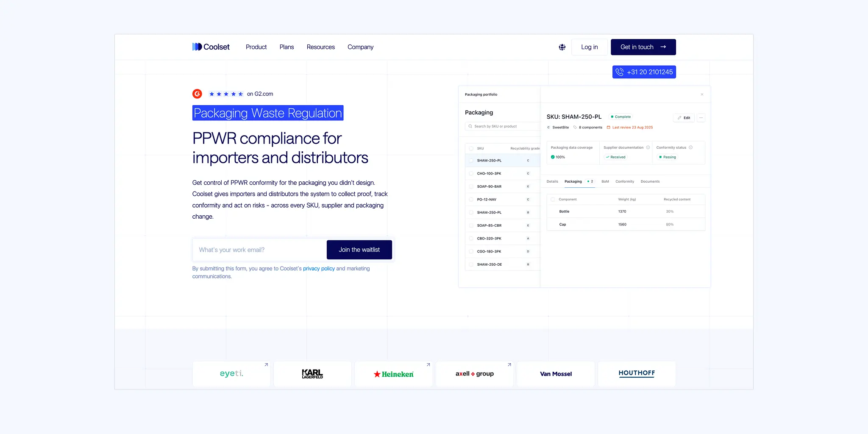The height and width of the screenshot is (434, 868).
Task: Click the search magnifier in Packaging panel
Action: click(x=470, y=126)
